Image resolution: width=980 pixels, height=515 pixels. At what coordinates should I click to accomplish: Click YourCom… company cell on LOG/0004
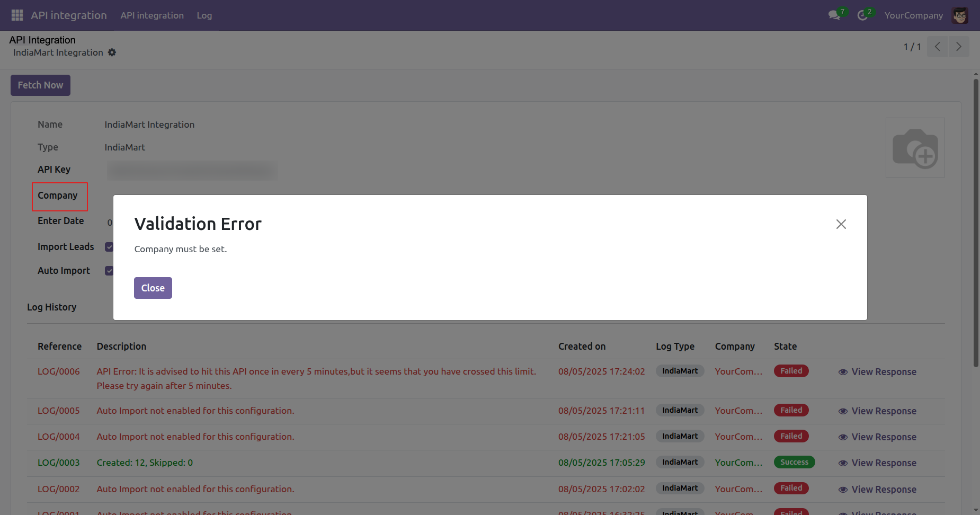(739, 437)
